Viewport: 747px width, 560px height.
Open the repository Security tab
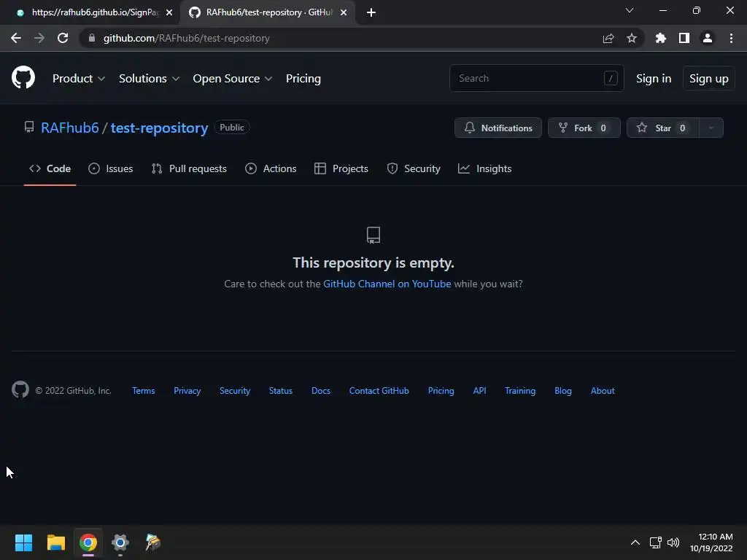pos(414,168)
